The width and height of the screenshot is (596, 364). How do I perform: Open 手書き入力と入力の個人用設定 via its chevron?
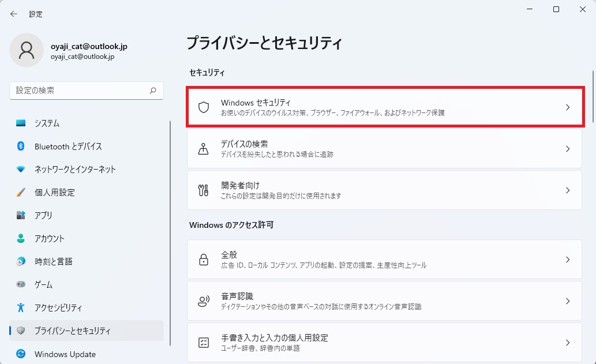(x=568, y=343)
